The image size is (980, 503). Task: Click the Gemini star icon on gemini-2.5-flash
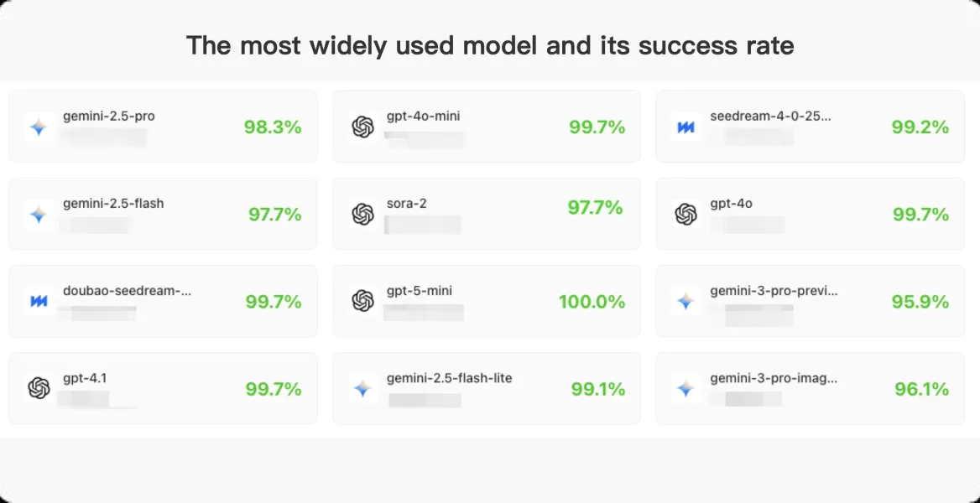click(39, 214)
